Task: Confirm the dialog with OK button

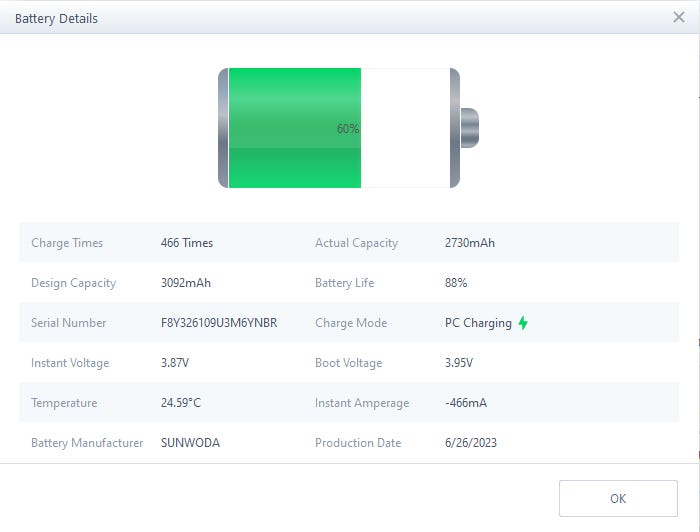Action: [618, 498]
